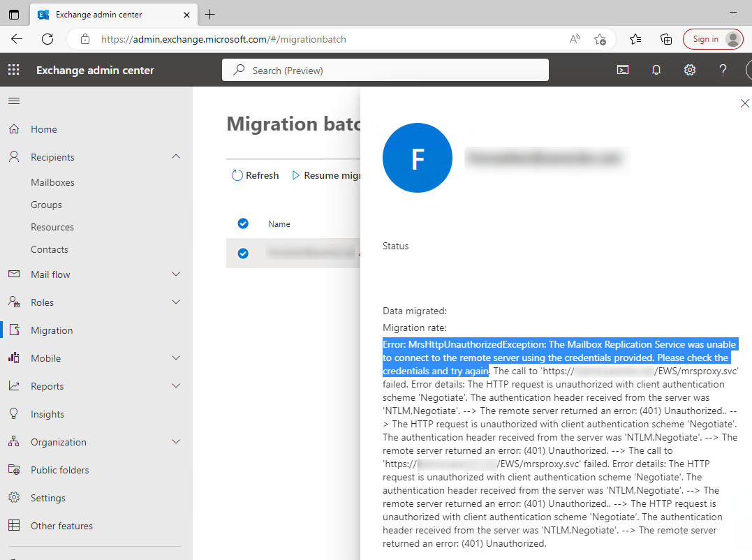The height and width of the screenshot is (560, 752).
Task: Open the admin center settings gear
Action: tap(689, 70)
